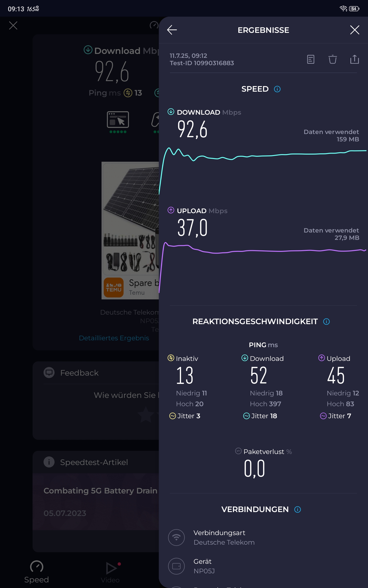Viewport: 368px width, 588px height.
Task: Switch to the Video tab
Action: tap(110, 572)
